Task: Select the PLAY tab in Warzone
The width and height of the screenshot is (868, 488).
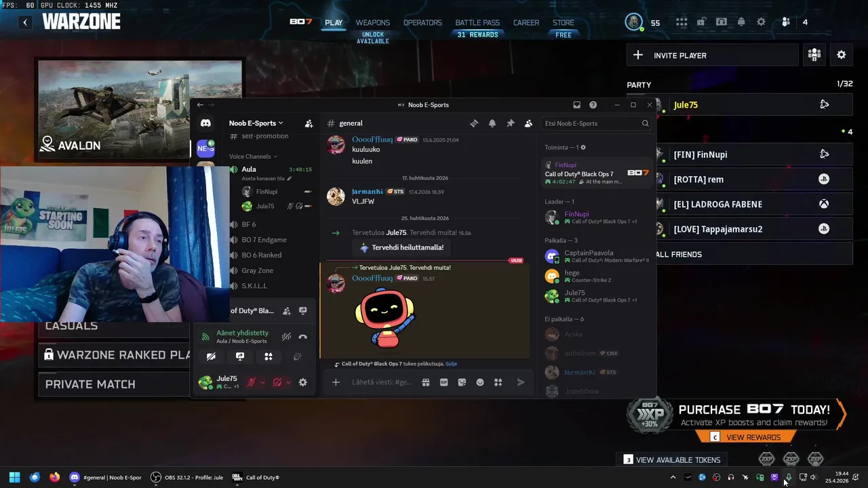Action: click(x=334, y=22)
